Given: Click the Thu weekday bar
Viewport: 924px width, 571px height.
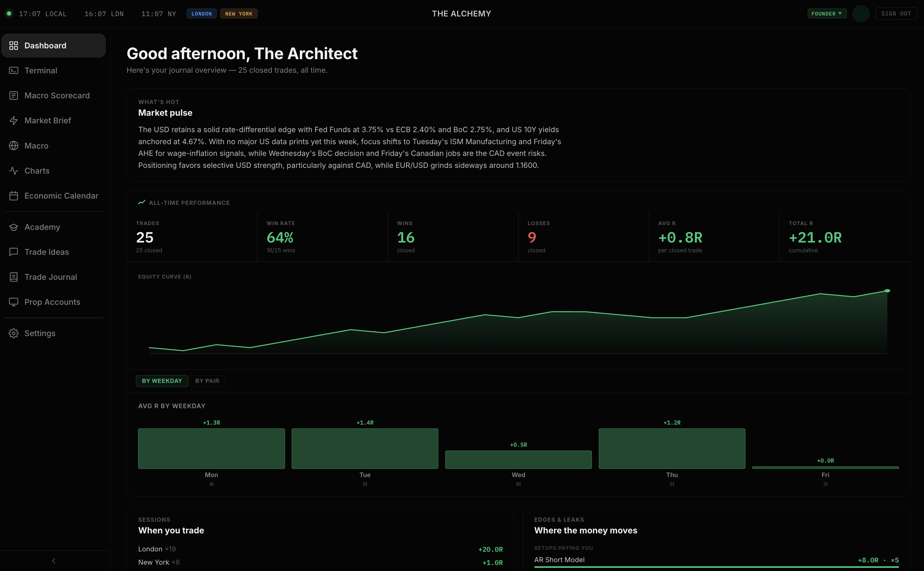Looking at the screenshot, I should pos(672,449).
